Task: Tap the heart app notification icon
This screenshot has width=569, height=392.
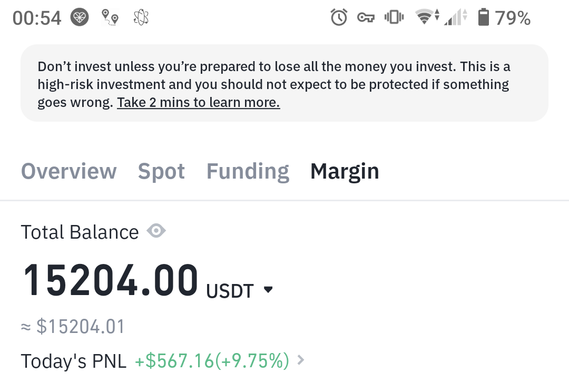Action: coord(80,18)
